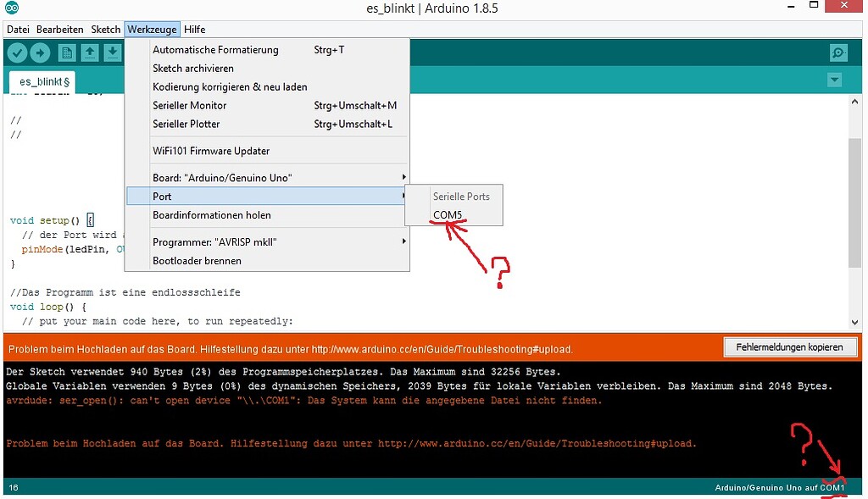Close the open Werkzeuge menu

pos(153,30)
